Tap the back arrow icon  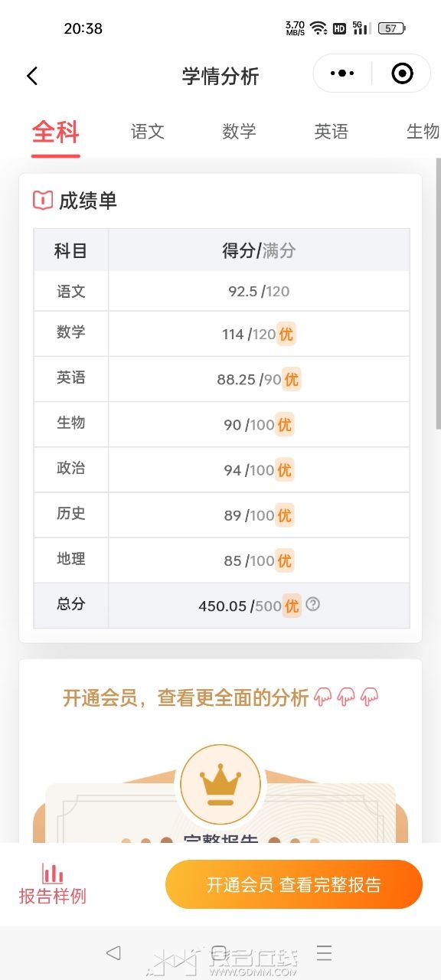31,76
